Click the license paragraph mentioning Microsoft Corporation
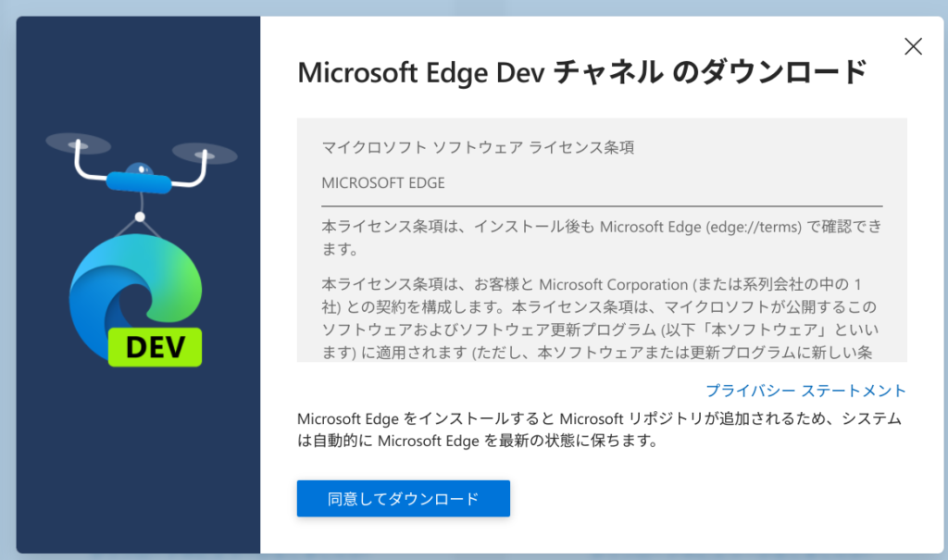948x560 pixels. [600, 318]
